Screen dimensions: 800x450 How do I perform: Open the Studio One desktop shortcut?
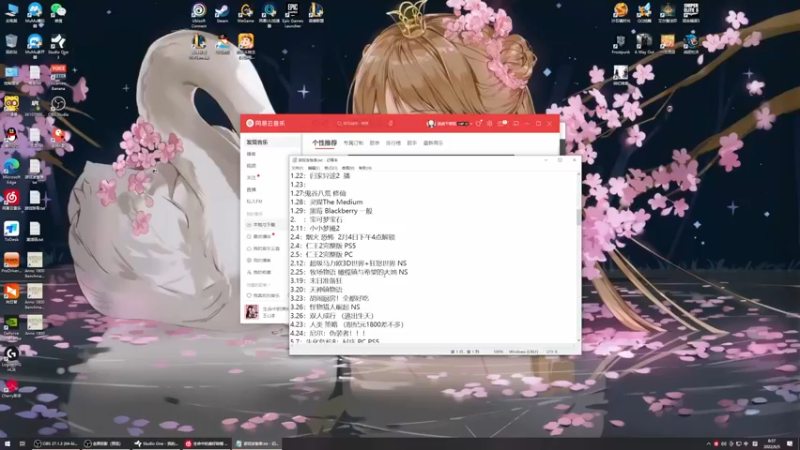(58, 45)
